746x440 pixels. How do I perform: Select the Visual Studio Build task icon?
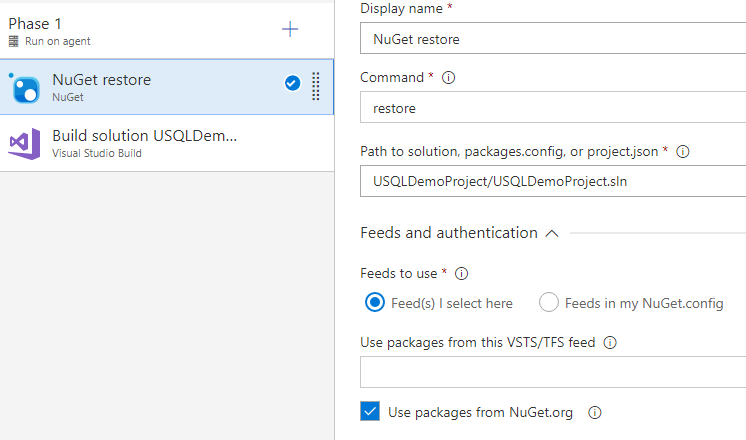[24, 144]
